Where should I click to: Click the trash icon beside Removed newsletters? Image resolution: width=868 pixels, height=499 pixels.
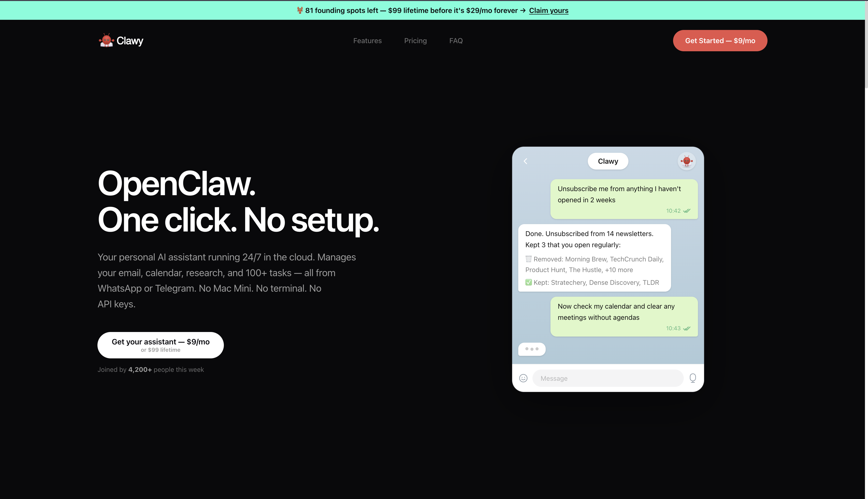528,259
